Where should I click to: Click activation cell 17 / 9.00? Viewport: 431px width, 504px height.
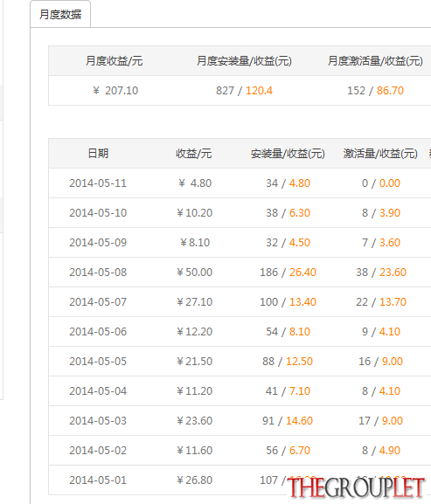tap(380, 421)
